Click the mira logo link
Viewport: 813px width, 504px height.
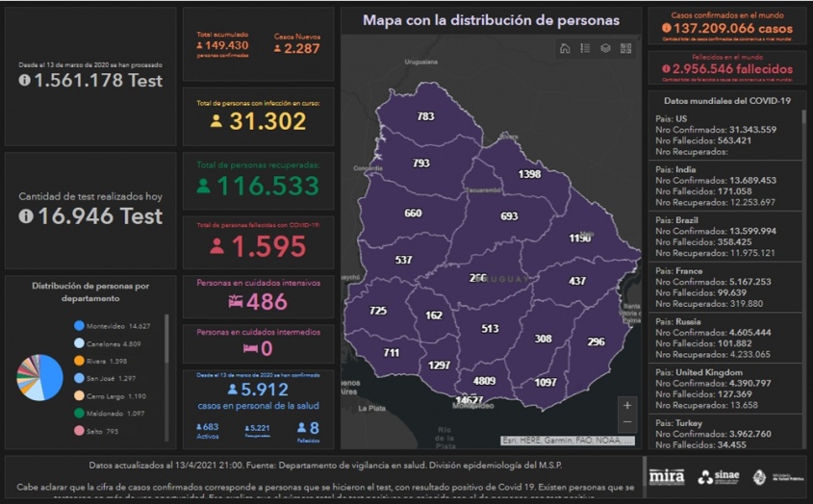coord(667,477)
